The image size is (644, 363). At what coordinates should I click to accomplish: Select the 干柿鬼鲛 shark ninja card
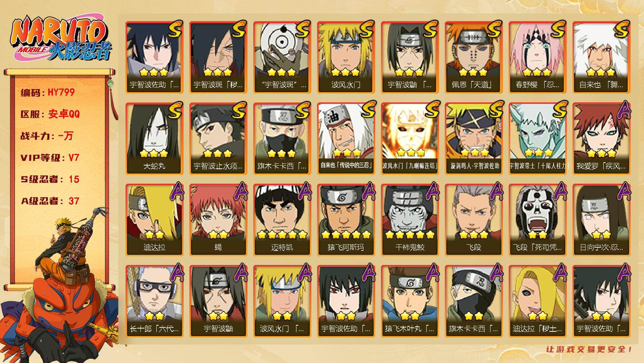point(410,220)
